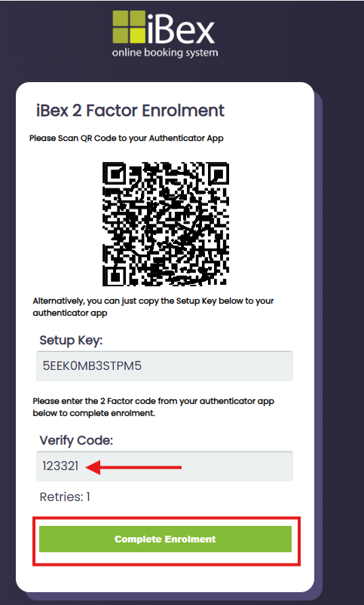Click the Setup Key field
Viewport: 364px width, 605px height.
(164, 365)
